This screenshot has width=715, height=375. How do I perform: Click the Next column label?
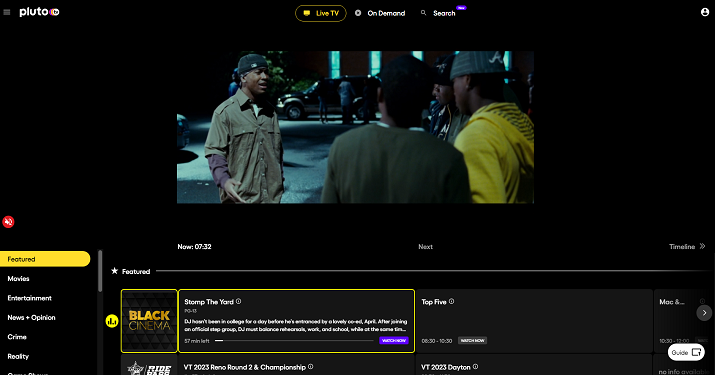point(425,246)
